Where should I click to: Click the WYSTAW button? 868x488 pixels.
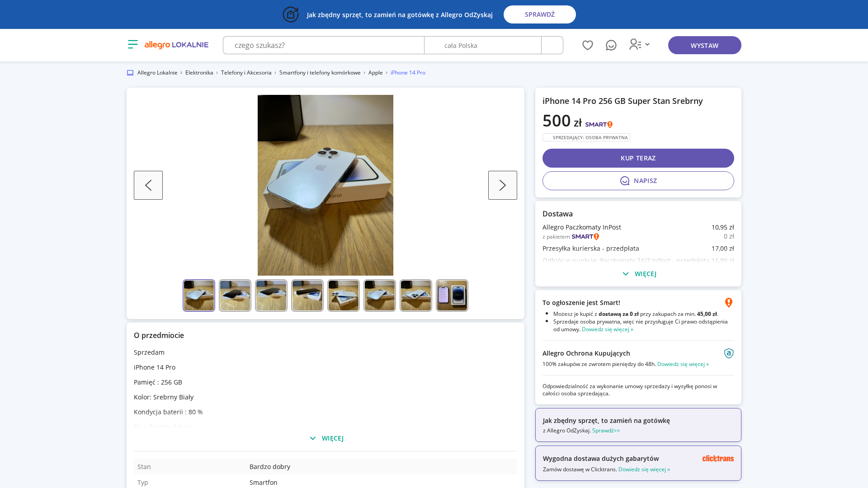click(705, 45)
